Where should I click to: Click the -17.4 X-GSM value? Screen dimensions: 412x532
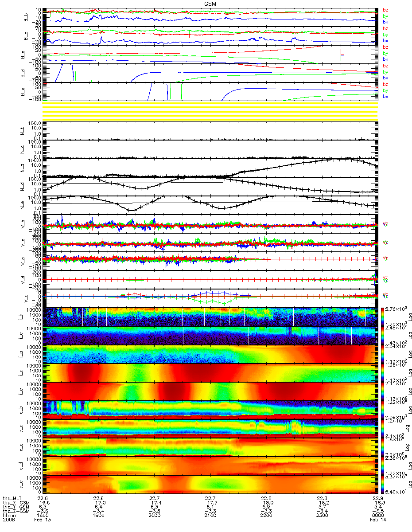point(154,503)
